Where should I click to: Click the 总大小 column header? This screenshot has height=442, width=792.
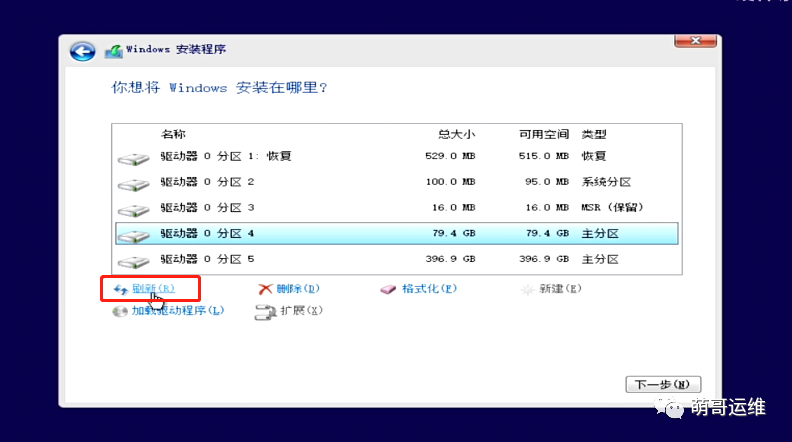click(456, 134)
